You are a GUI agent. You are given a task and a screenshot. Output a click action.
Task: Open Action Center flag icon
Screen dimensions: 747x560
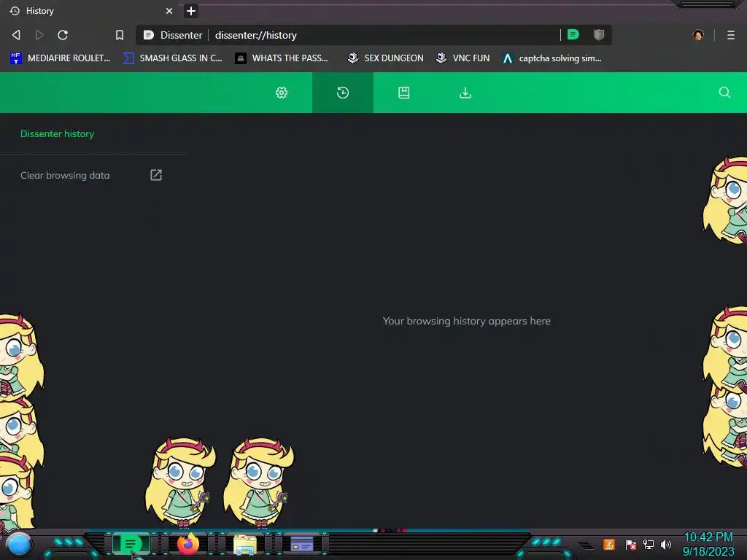631,544
